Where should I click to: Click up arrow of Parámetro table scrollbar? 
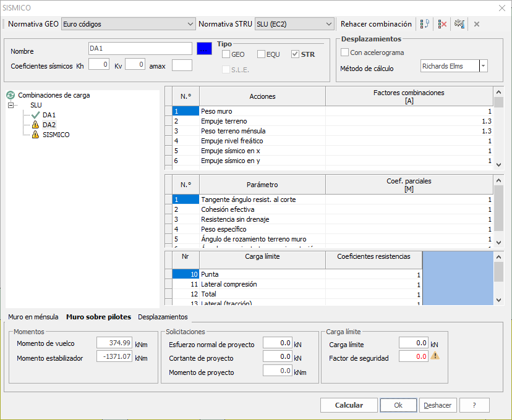498,180
